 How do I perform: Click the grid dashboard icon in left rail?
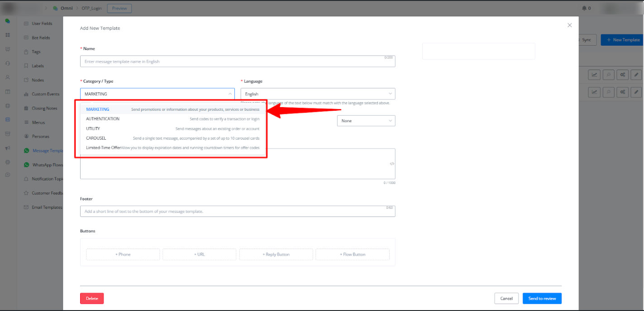[8, 35]
